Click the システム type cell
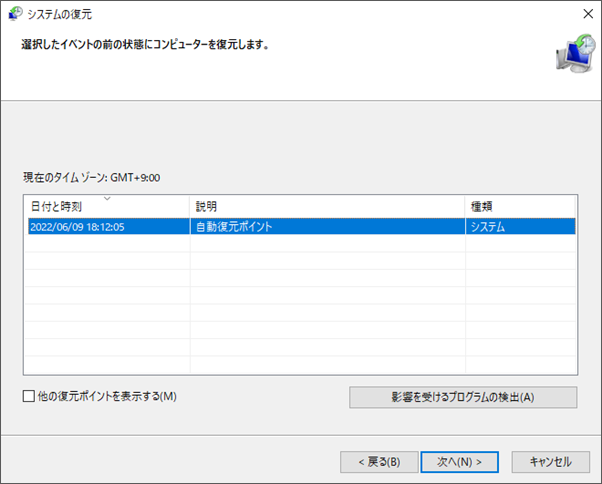Image resolution: width=602 pixels, height=484 pixels. click(521, 226)
